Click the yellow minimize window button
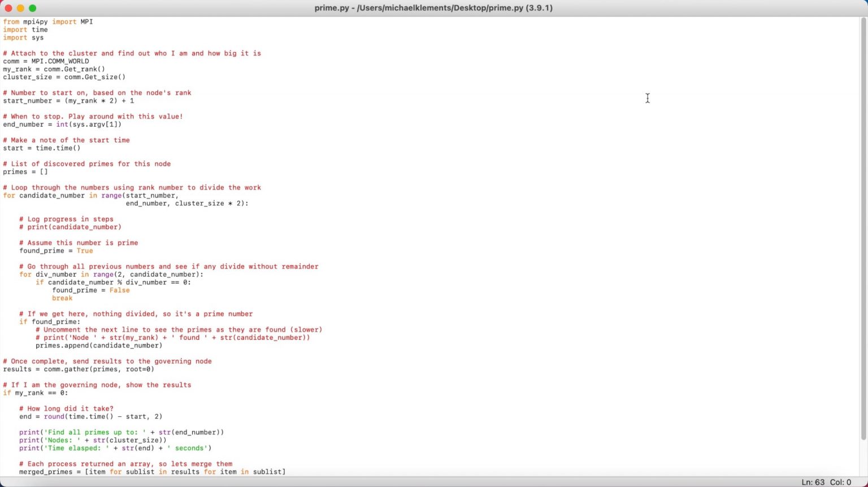Viewport: 868px width, 487px height. click(20, 8)
